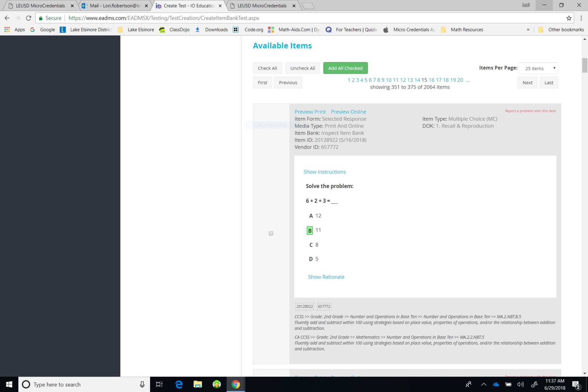Check the checkbox for item 20128922
This screenshot has width=588, height=392.
(271, 233)
